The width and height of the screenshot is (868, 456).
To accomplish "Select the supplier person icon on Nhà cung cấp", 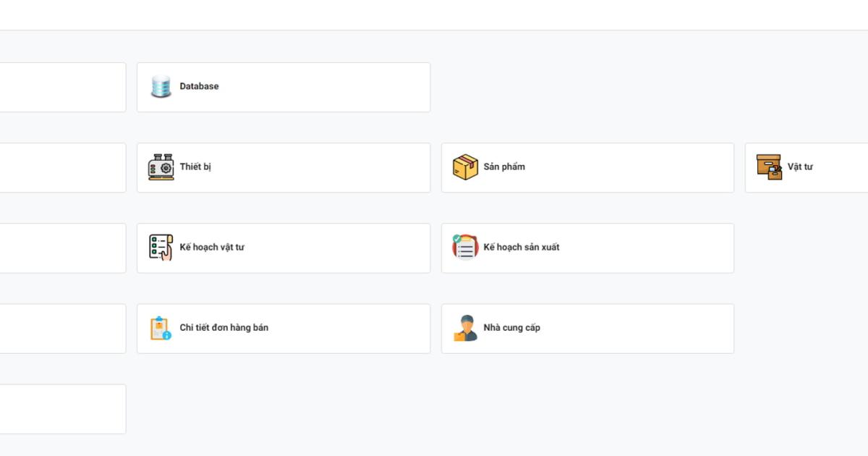I will point(464,328).
